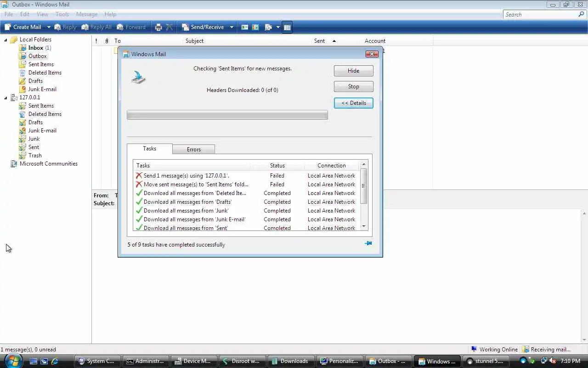
Task: Select Deleted Items under Local Folders
Action: tap(40, 73)
